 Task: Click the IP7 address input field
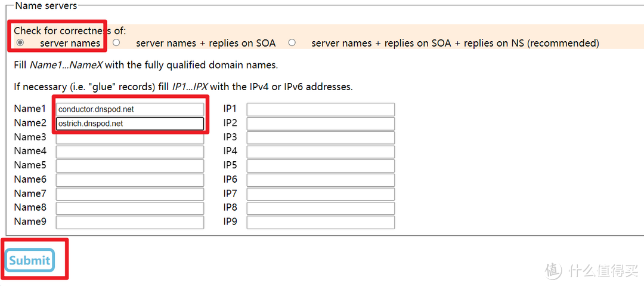pyautogui.click(x=321, y=194)
